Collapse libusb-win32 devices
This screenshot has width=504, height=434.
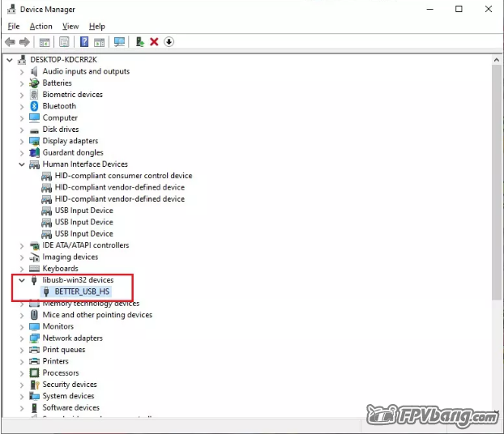click(22, 280)
